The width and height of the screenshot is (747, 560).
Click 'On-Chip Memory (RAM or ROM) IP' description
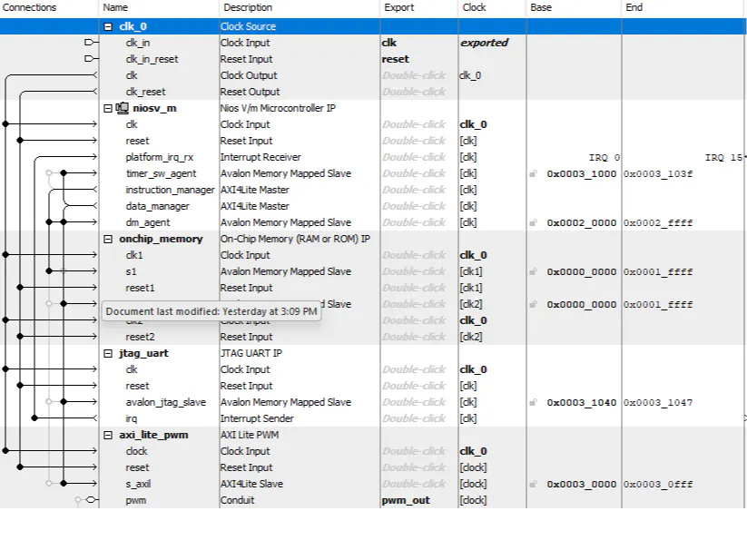coord(295,239)
